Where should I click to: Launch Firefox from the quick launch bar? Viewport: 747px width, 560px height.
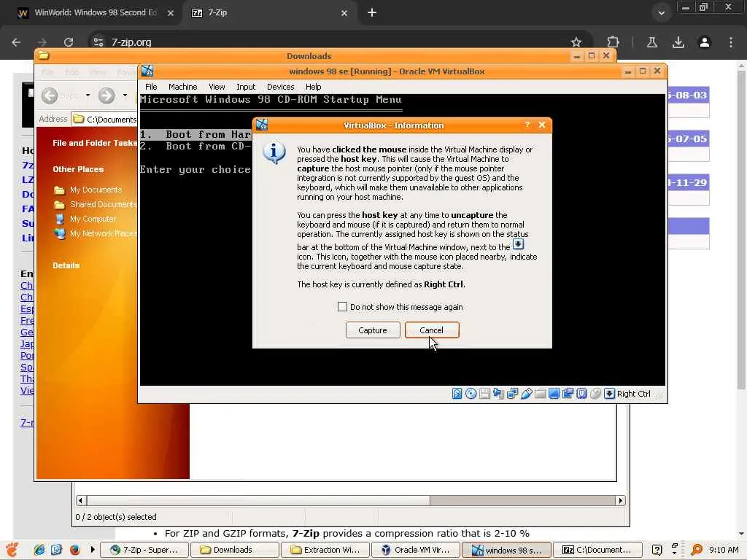(75, 550)
